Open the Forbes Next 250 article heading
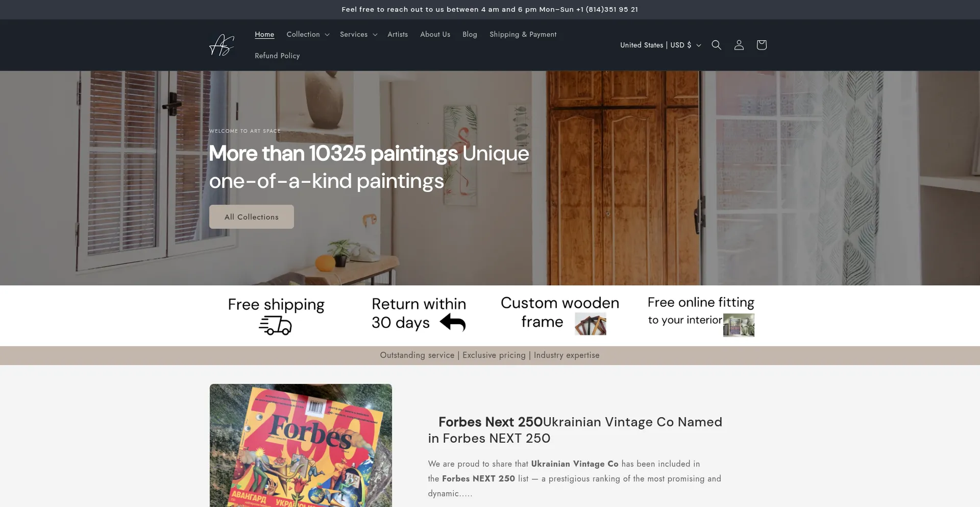The width and height of the screenshot is (980, 507). click(x=575, y=430)
